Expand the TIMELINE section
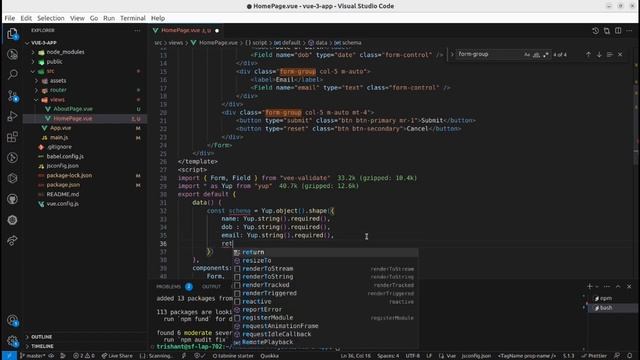 pos(42,346)
